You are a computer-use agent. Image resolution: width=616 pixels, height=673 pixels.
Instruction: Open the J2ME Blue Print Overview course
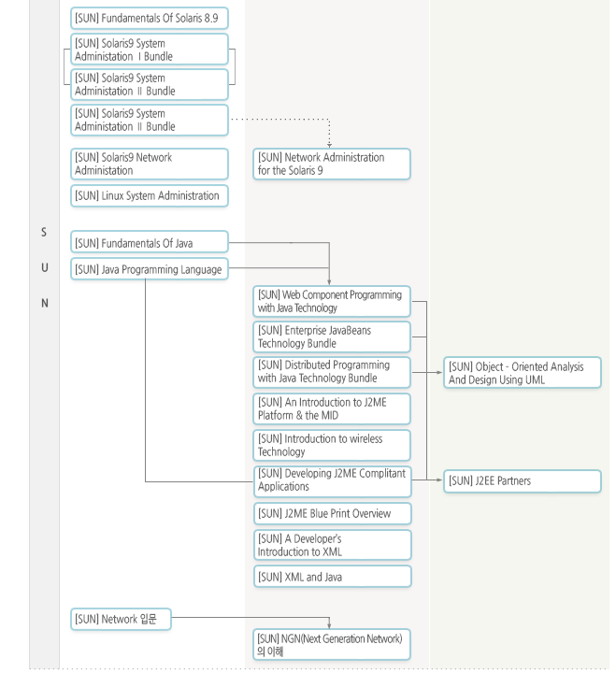pyautogui.click(x=332, y=513)
